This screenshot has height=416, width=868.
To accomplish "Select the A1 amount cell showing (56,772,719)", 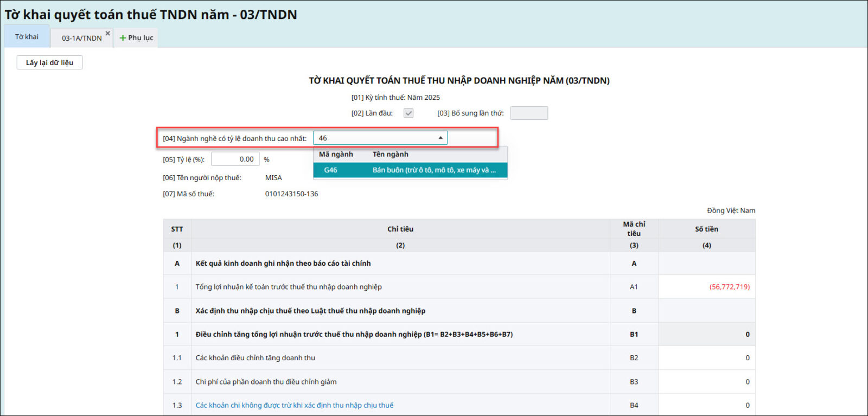I will (x=706, y=287).
